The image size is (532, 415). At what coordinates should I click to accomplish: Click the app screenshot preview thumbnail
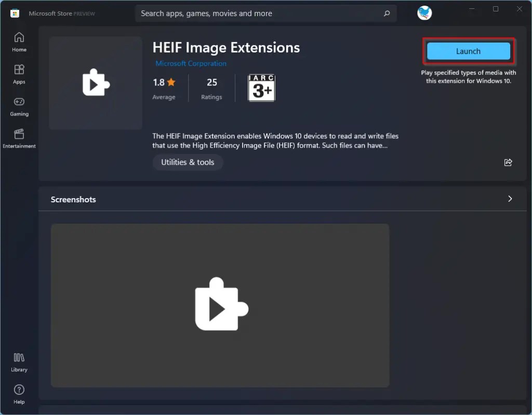(x=220, y=305)
